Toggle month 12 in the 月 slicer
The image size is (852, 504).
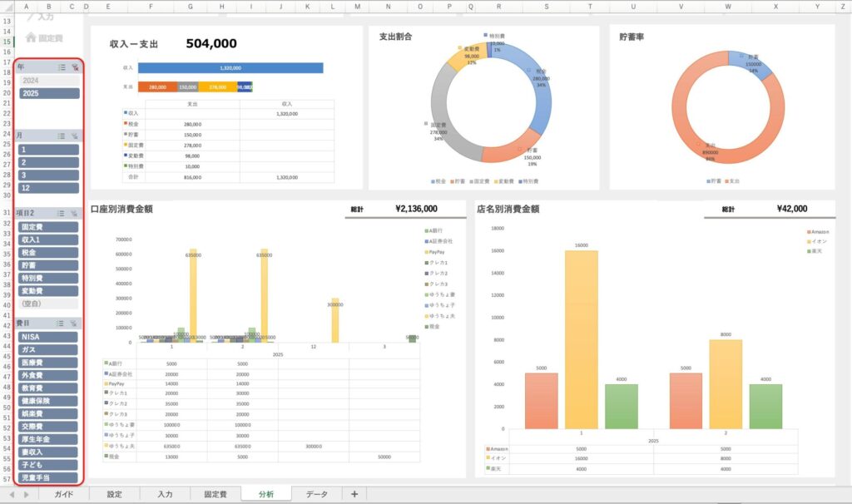[x=49, y=189]
